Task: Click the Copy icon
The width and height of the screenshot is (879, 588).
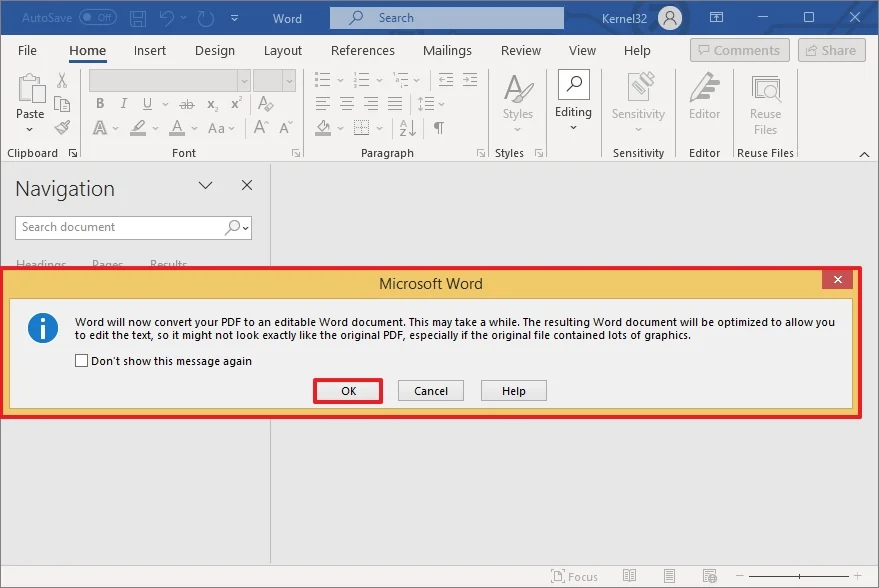Action: coord(62,104)
